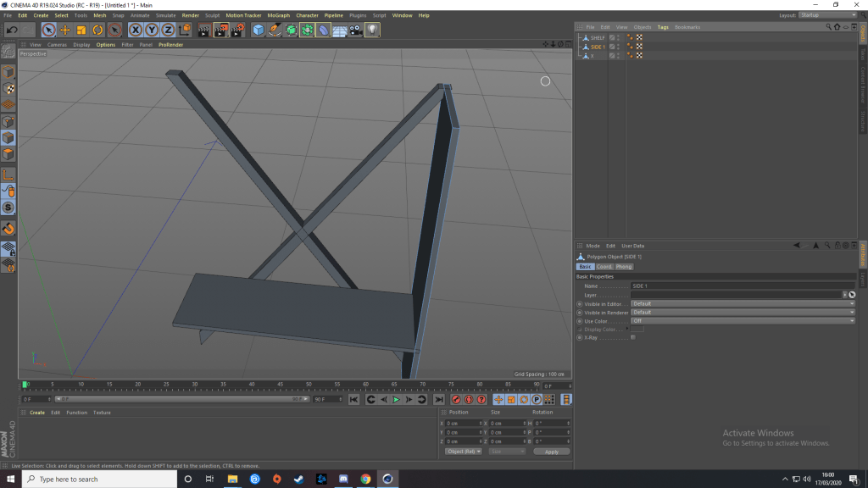The image size is (868, 488).
Task: Select the Rotate tool in top toolbar
Action: click(x=97, y=30)
